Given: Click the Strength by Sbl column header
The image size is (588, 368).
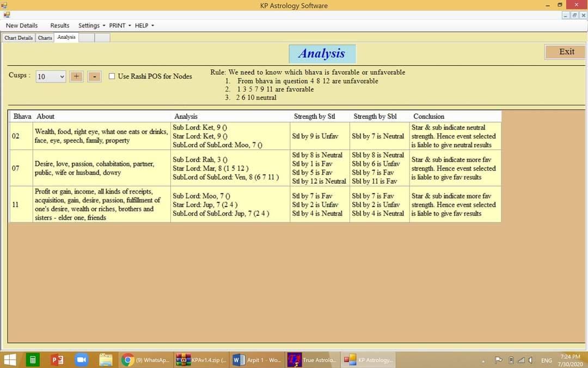Looking at the screenshot, I should 379,117.
